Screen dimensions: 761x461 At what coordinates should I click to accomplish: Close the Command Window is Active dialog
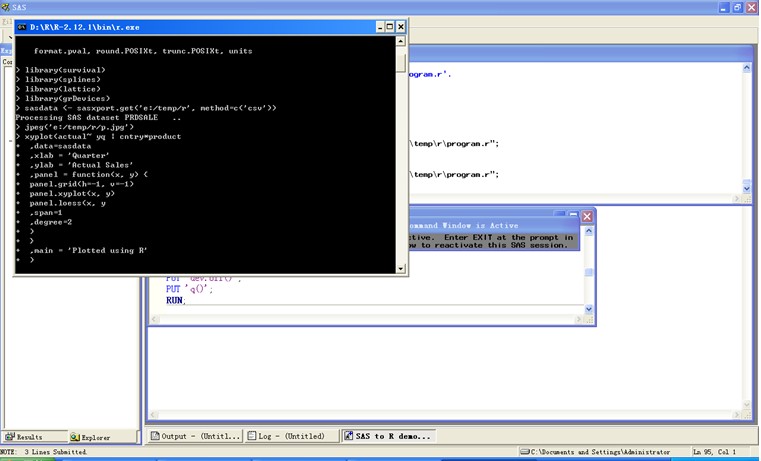[x=587, y=216]
